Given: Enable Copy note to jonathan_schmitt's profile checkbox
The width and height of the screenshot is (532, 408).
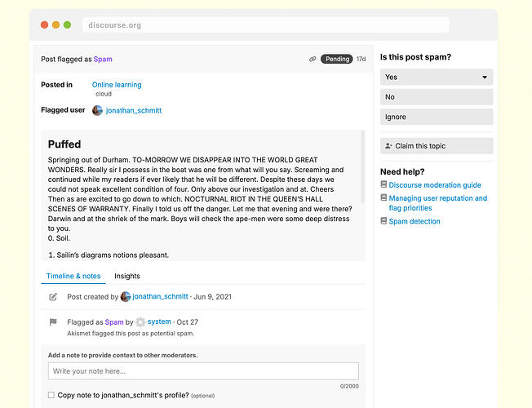Looking at the screenshot, I should coord(51,395).
